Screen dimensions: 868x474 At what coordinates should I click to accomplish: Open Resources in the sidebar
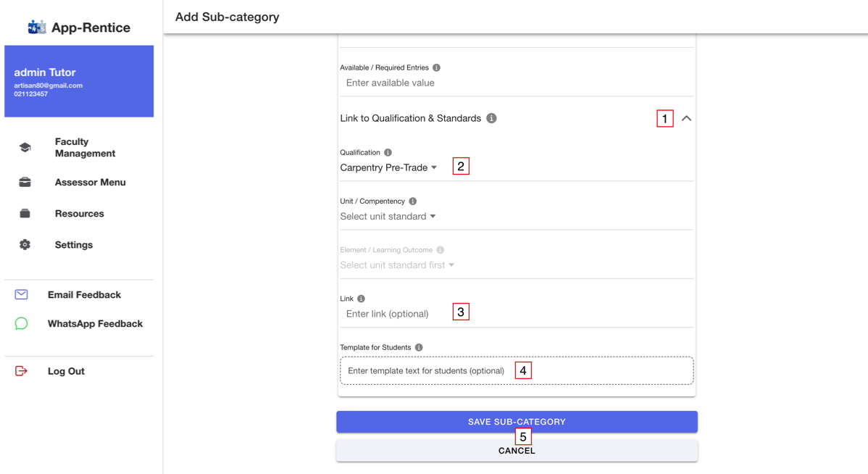click(x=79, y=213)
